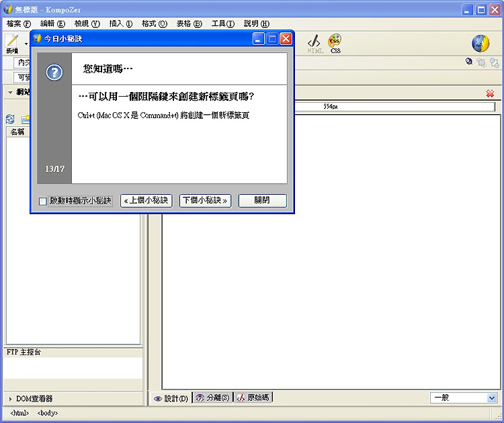Click the first layers icon in format toolbar
504x423 pixels.
click(x=481, y=62)
